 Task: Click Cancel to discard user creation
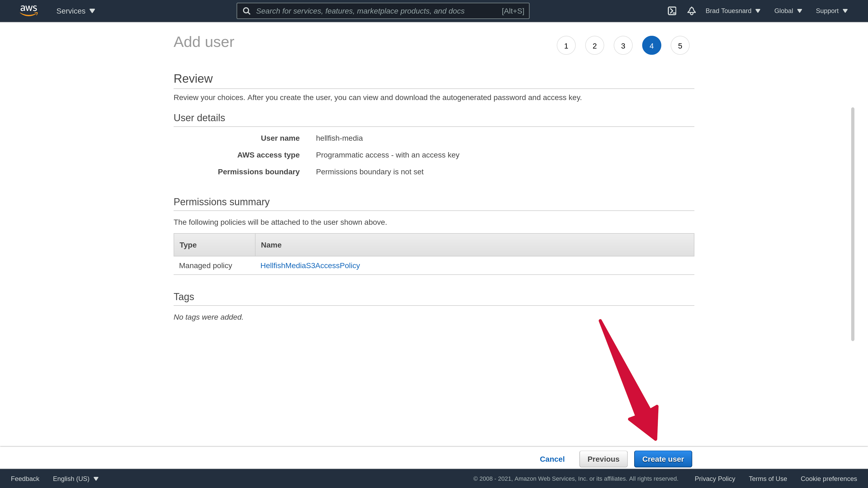click(x=552, y=459)
